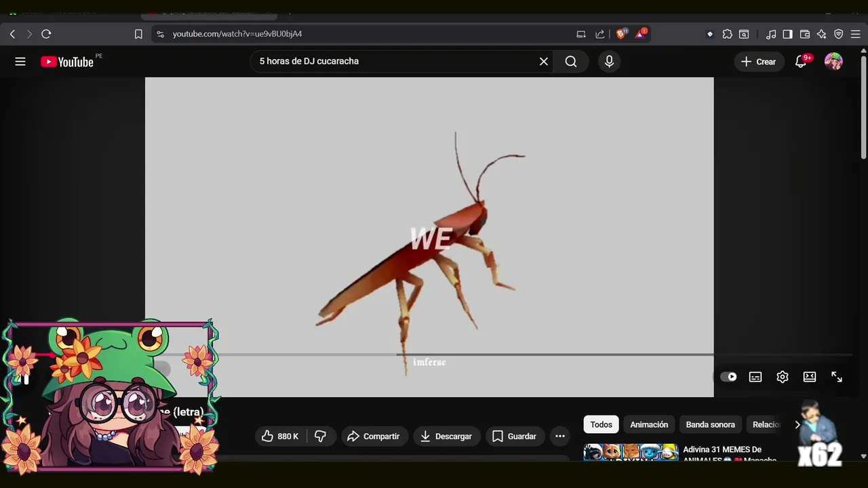Go back to the previous page
This screenshot has width=868, height=488.
tap(12, 34)
